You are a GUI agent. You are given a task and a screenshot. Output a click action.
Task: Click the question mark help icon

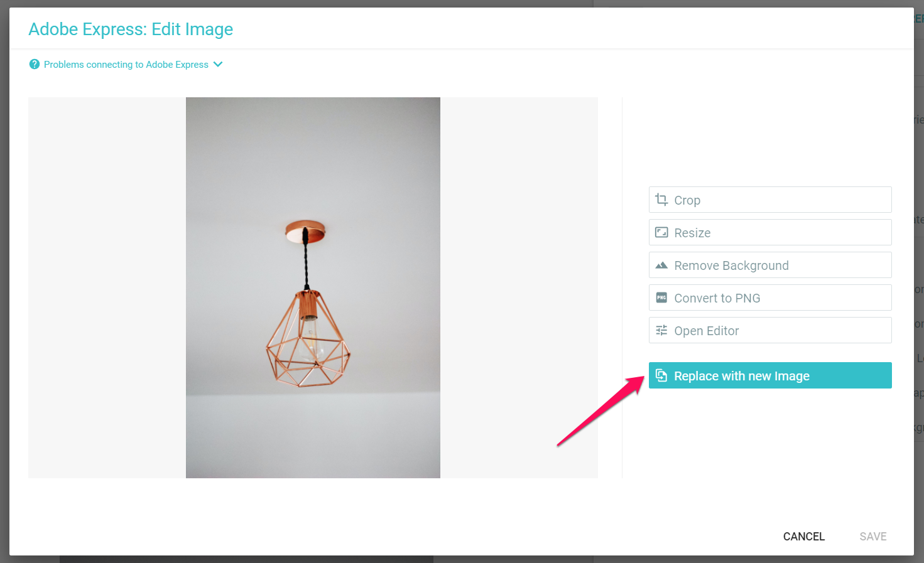pyautogui.click(x=35, y=65)
